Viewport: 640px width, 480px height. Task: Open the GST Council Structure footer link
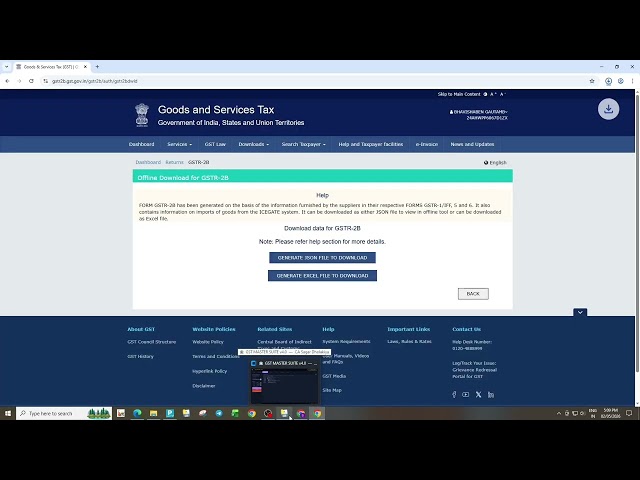pos(152,342)
